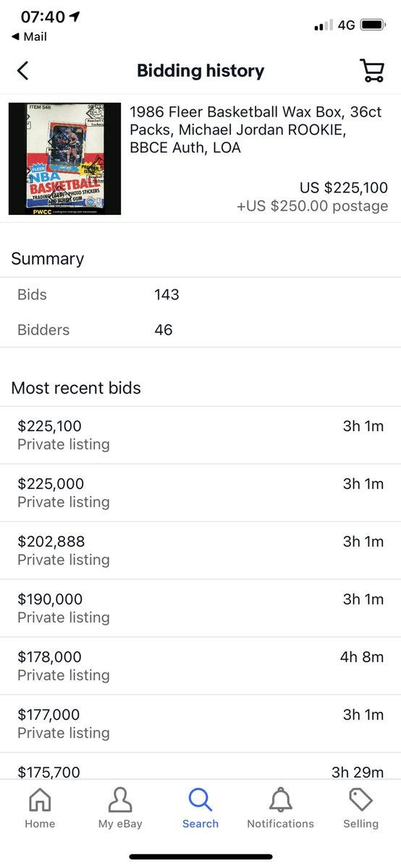This screenshot has width=401, height=868.
Task: Go to the Home tab icon
Action: coord(40,800)
